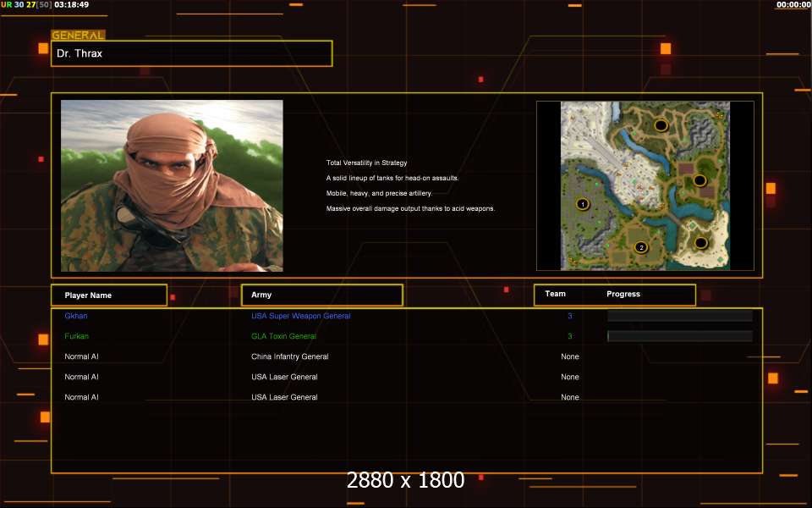812x508 pixels.
Task: Select the empty marker between the purple fields
Action: [x=700, y=180]
